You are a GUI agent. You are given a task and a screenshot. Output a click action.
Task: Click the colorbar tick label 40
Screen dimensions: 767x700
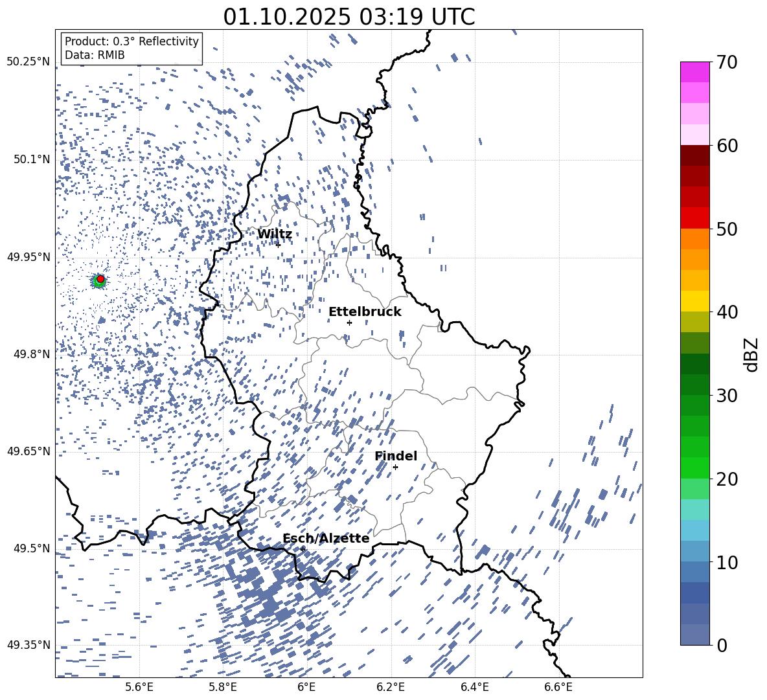[x=727, y=312]
